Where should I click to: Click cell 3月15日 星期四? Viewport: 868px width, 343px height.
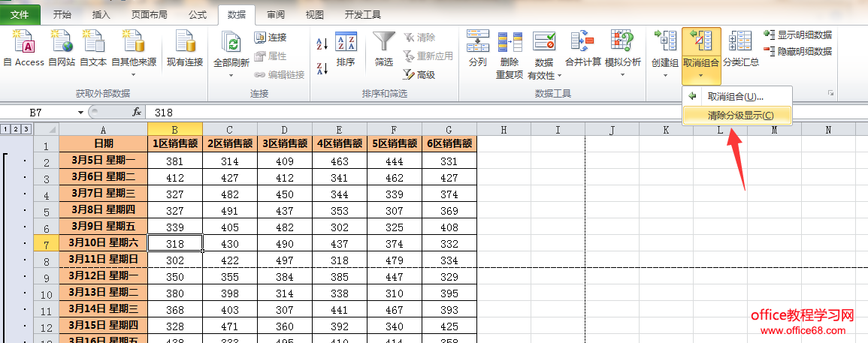(104, 326)
